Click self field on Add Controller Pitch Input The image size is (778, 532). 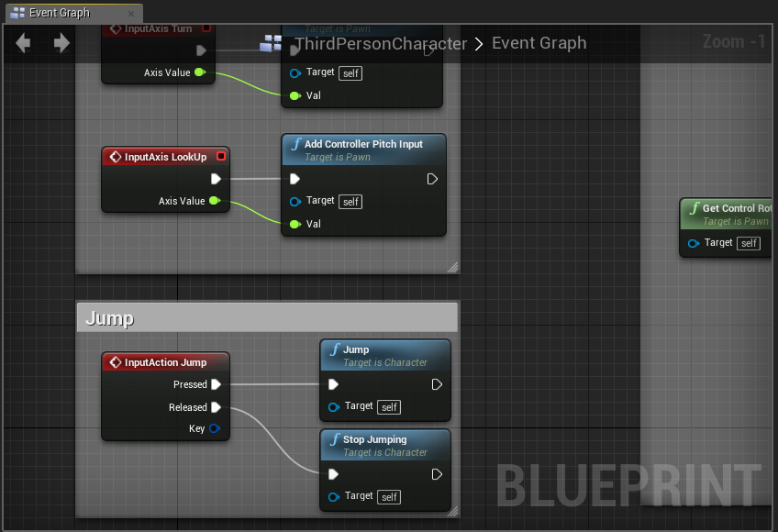point(350,202)
